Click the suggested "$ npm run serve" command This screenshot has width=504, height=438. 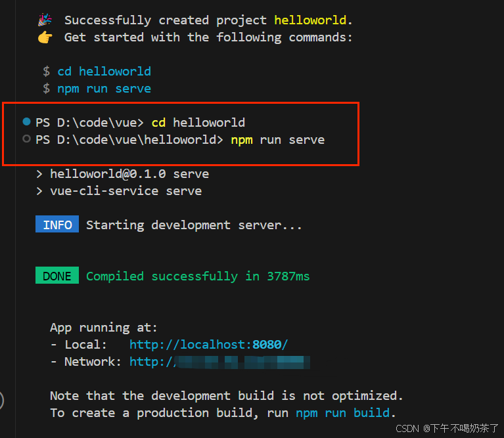click(97, 89)
